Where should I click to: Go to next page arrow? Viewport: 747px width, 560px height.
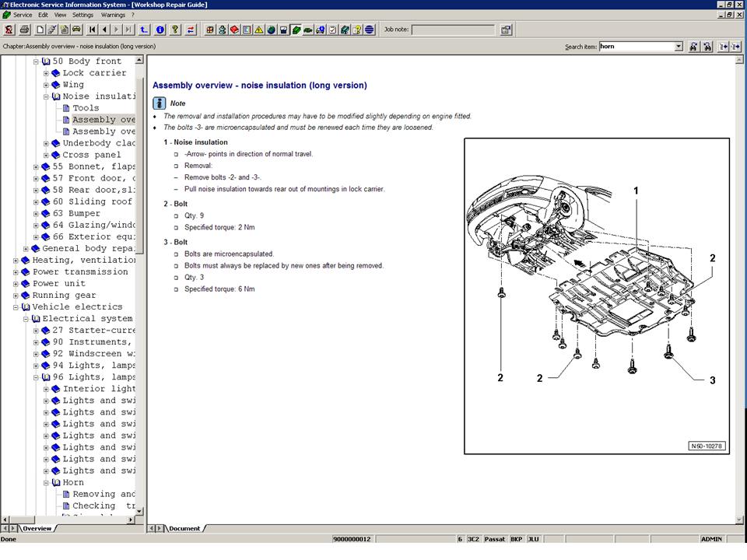[x=116, y=30]
